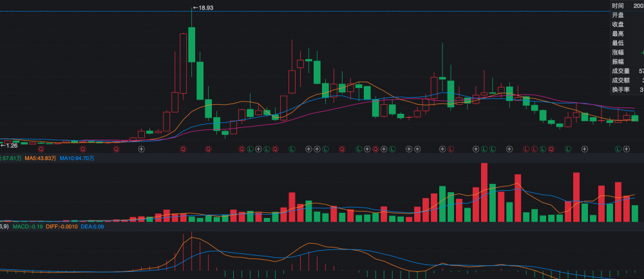
Task: Click the leftmost red L event marker
Action: click(x=451, y=149)
